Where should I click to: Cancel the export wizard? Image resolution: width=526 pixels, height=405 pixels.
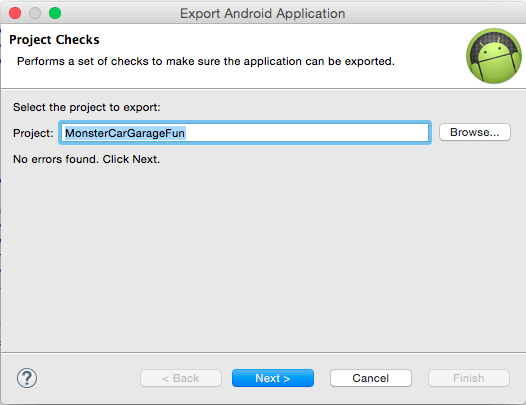[371, 378]
